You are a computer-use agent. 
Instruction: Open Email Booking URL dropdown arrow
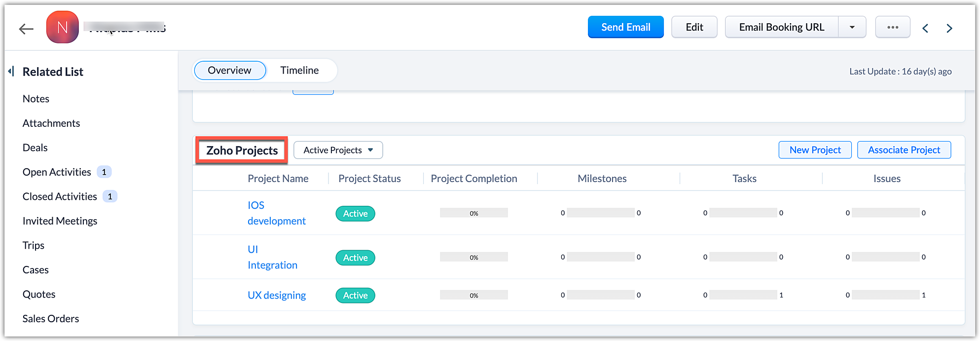pos(852,27)
